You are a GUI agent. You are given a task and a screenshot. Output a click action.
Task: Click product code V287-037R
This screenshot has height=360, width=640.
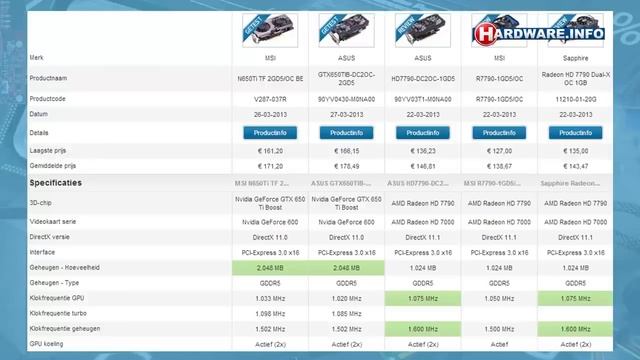270,99
